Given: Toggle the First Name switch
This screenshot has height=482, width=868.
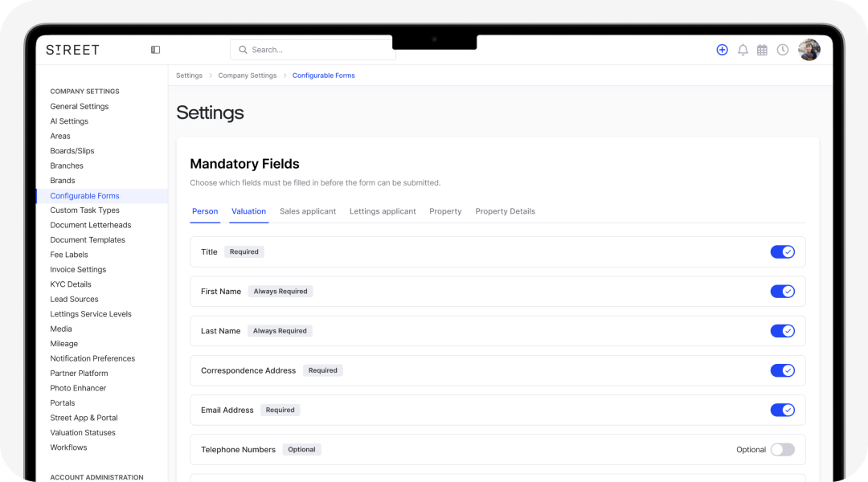Looking at the screenshot, I should 782,291.
